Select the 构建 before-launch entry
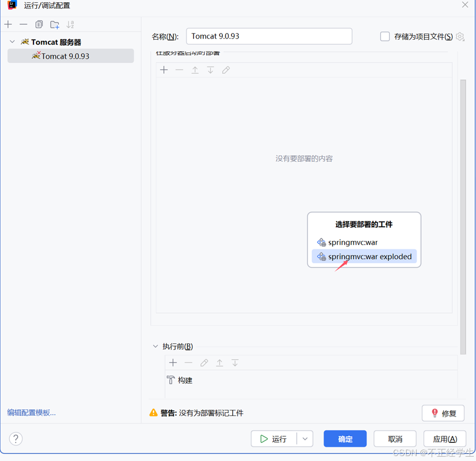476x461 pixels. click(x=180, y=380)
